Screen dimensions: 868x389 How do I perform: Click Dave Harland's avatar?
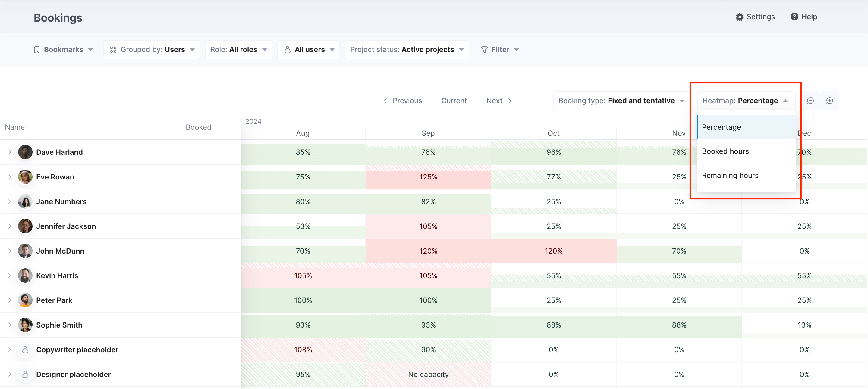pos(25,152)
